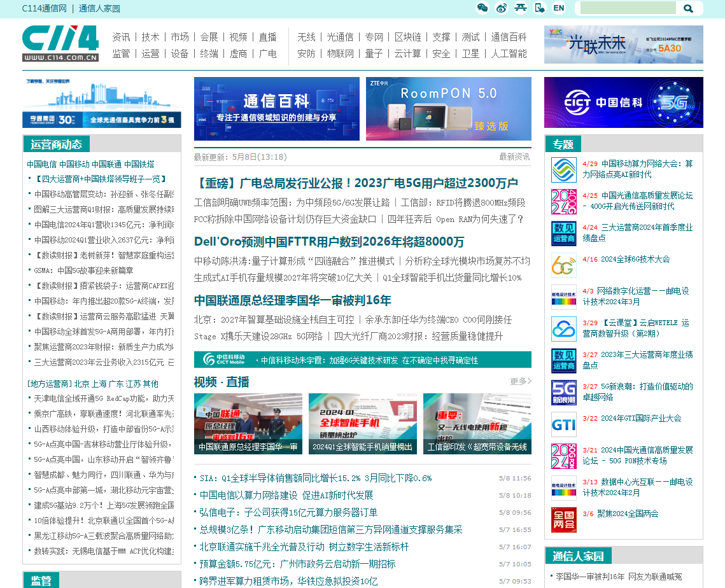Screen dimensions: 725x588
Task: Open 四大运营商+中国铁塔领导班子一览 link
Action: point(101,179)
